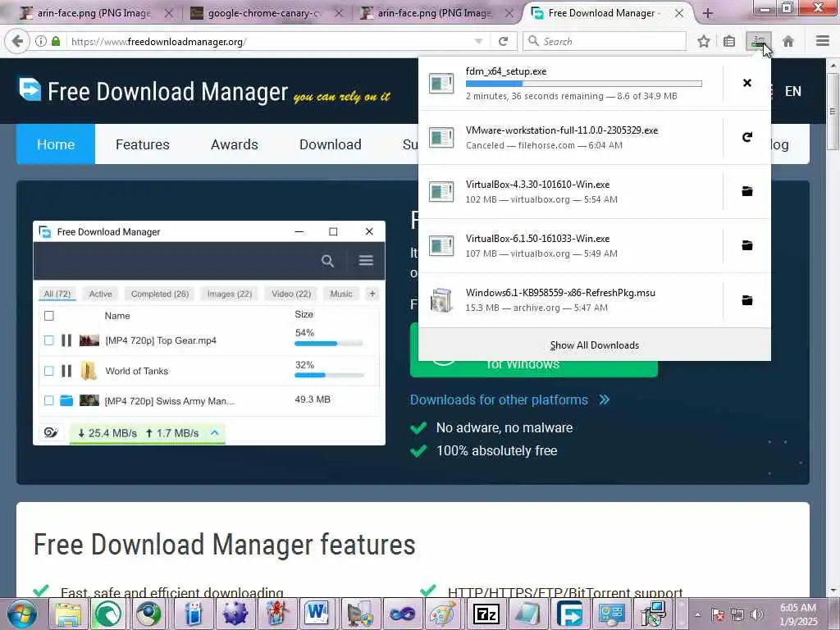Viewport: 840px width, 630px height.
Task: Show hidden system tray icons arrow
Action: click(x=697, y=614)
